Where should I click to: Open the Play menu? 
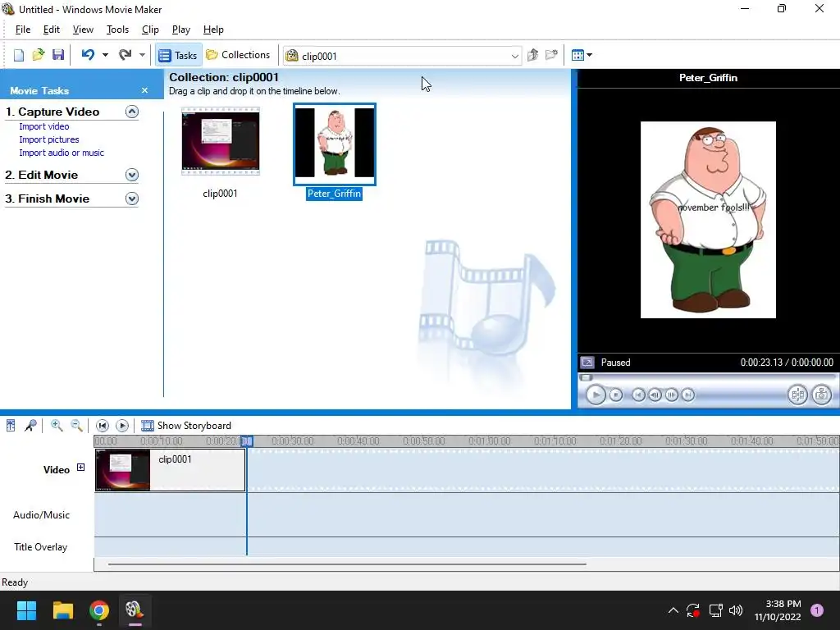click(181, 30)
